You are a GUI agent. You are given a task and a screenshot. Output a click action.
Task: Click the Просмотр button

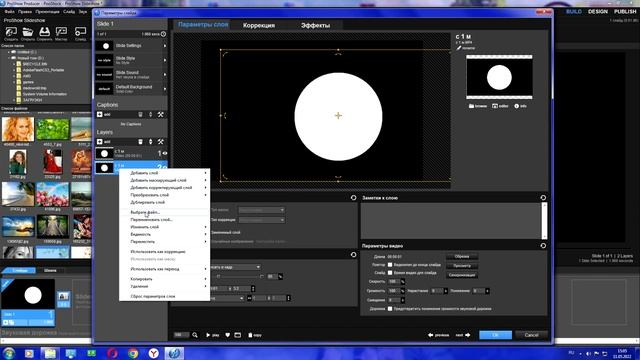point(462,266)
